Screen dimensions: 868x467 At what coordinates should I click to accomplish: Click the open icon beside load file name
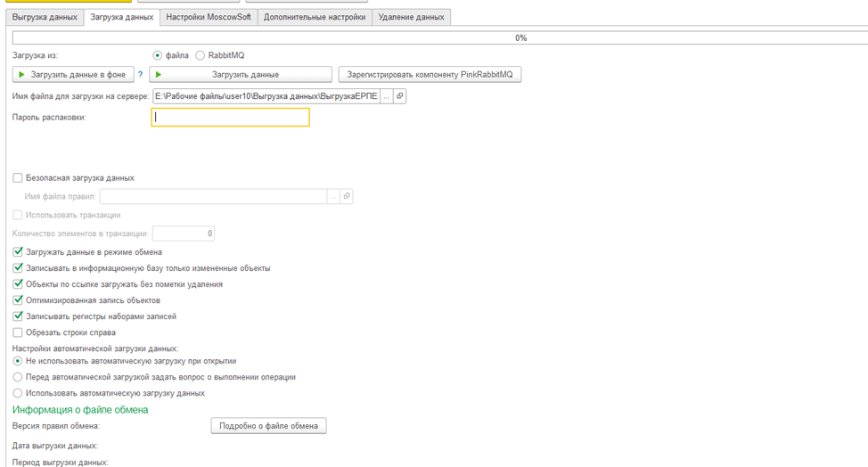coord(400,96)
